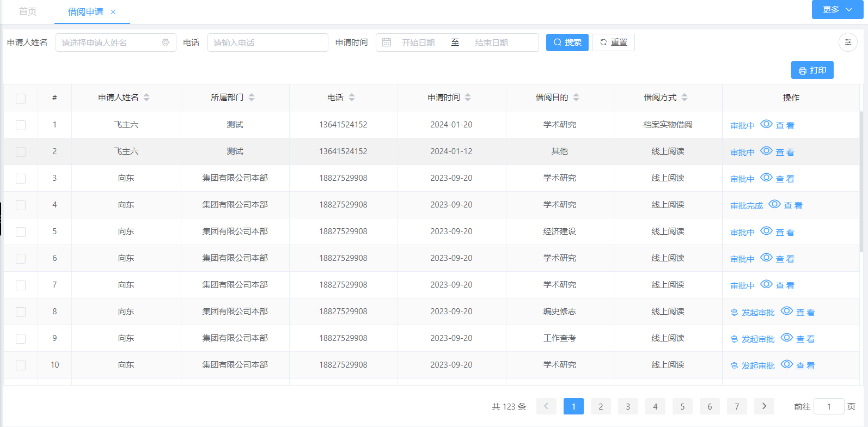Click the eye view icon in row 8
868x427 pixels.
point(787,311)
